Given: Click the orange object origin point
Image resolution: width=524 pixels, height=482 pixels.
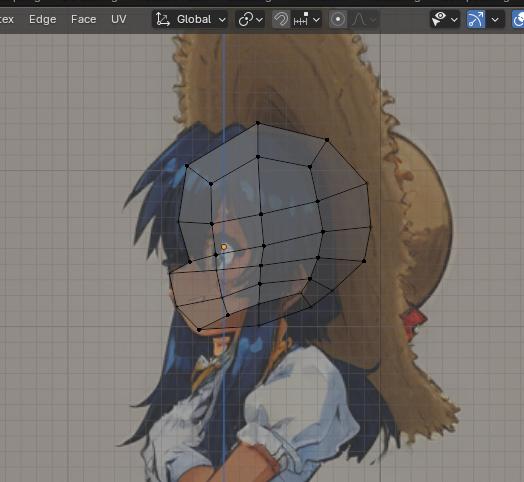Looking at the screenshot, I should click(224, 247).
